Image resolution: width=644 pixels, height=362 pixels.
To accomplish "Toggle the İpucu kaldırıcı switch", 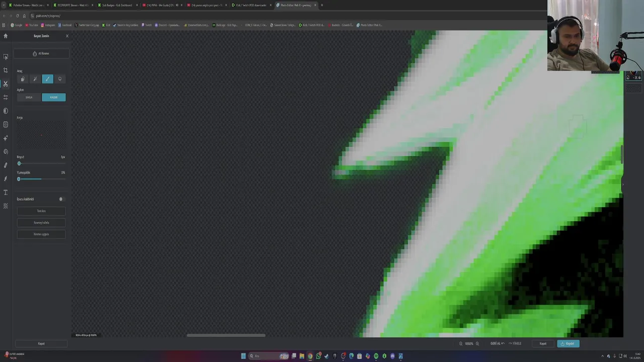I will point(62,199).
